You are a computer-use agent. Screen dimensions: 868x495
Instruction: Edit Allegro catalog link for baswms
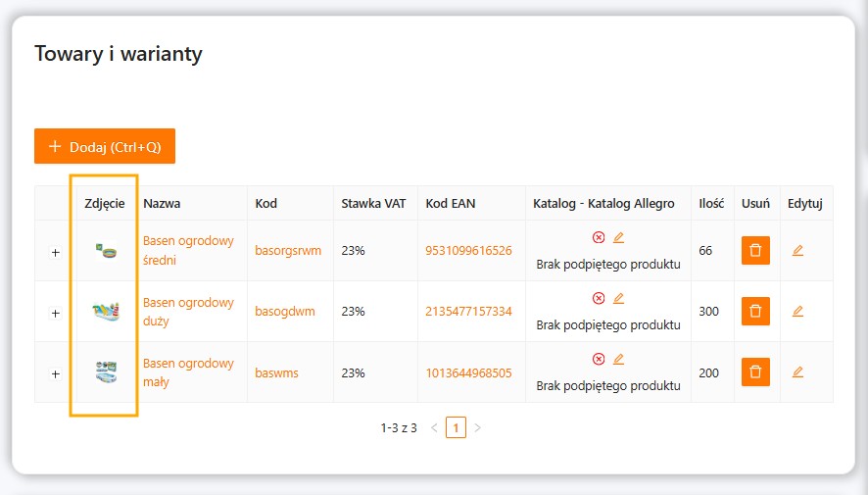pos(618,359)
